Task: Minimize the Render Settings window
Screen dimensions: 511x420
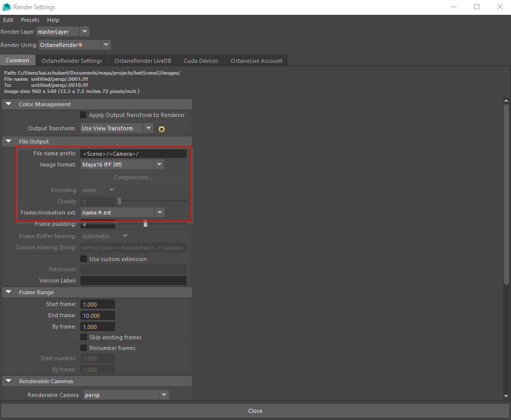Action: 454,7
